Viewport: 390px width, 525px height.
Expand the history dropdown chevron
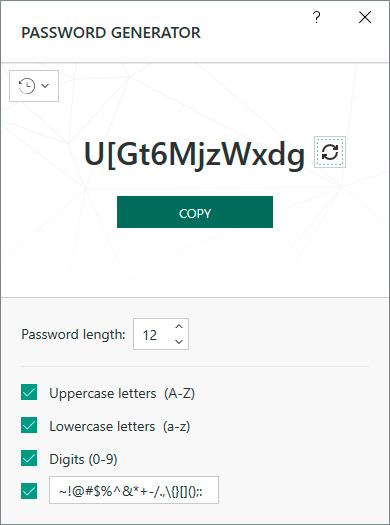tap(45, 86)
